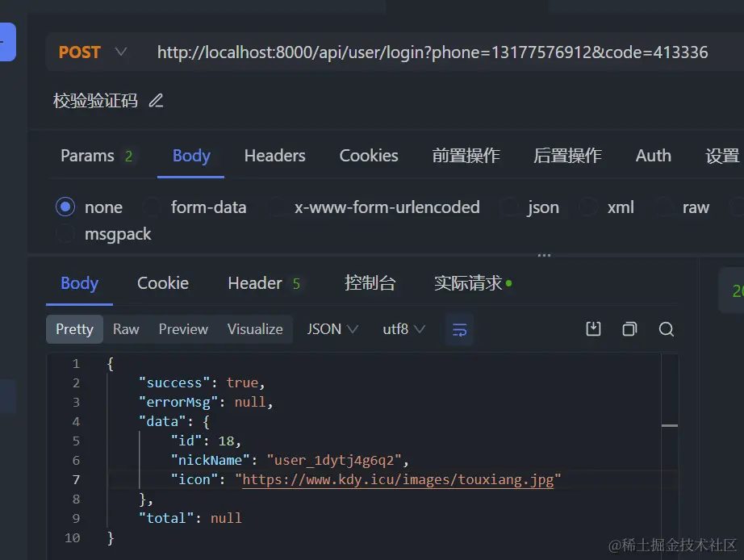
Task: Open the JSON format dropdown
Action: point(332,329)
